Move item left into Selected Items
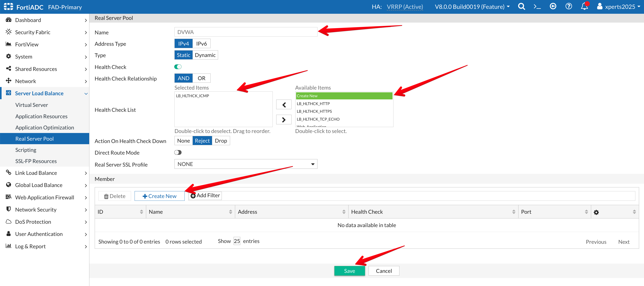This screenshot has height=286, width=644. [284, 105]
